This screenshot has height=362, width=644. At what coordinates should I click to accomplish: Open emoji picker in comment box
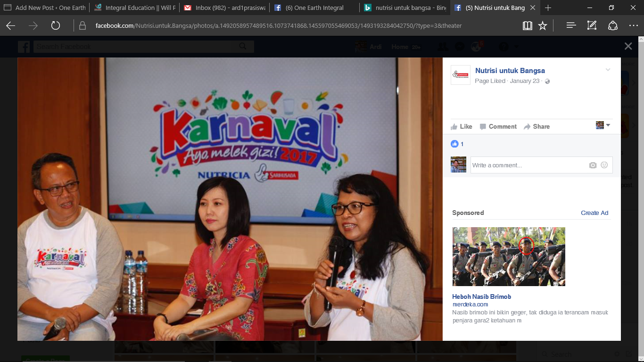[x=604, y=165]
